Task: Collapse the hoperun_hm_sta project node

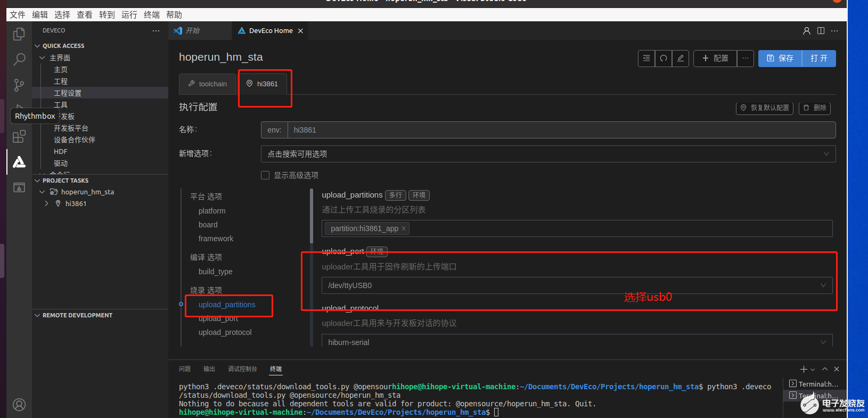Action: click(x=42, y=192)
